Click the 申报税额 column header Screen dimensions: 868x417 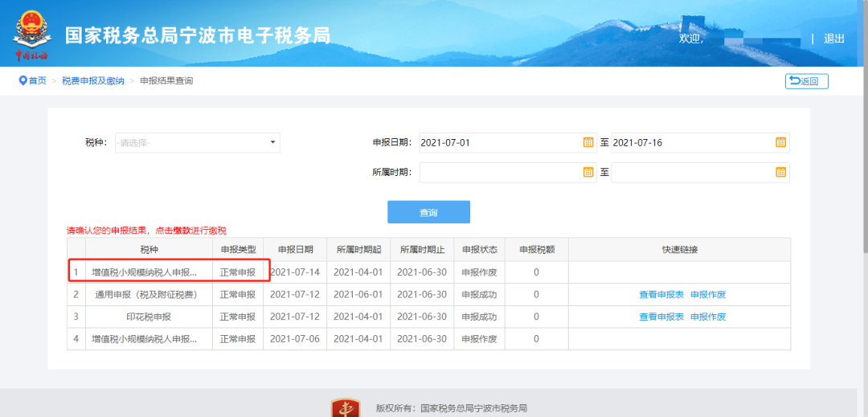coord(536,249)
